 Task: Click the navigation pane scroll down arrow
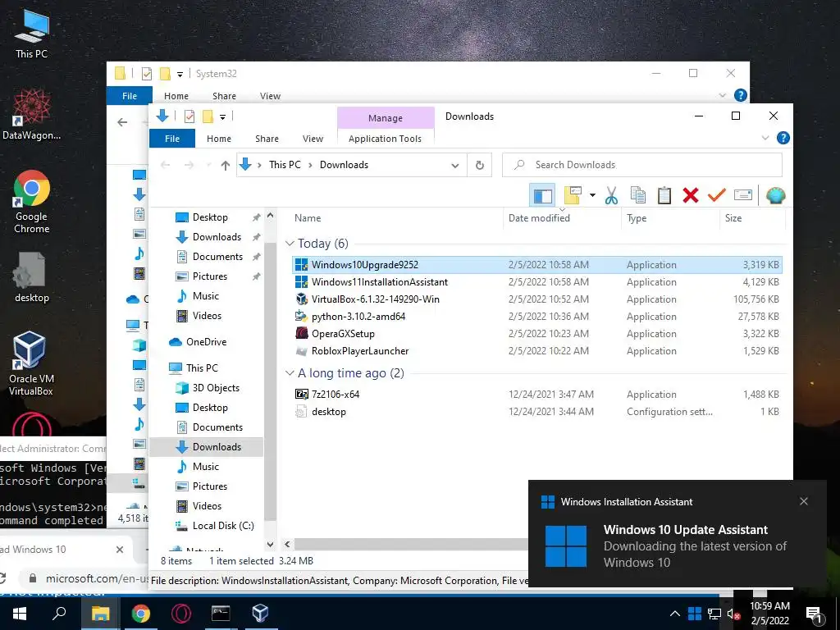[x=271, y=545]
